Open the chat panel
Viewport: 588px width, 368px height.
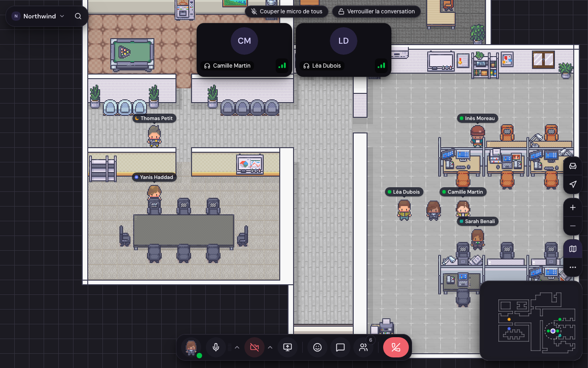[x=340, y=347]
